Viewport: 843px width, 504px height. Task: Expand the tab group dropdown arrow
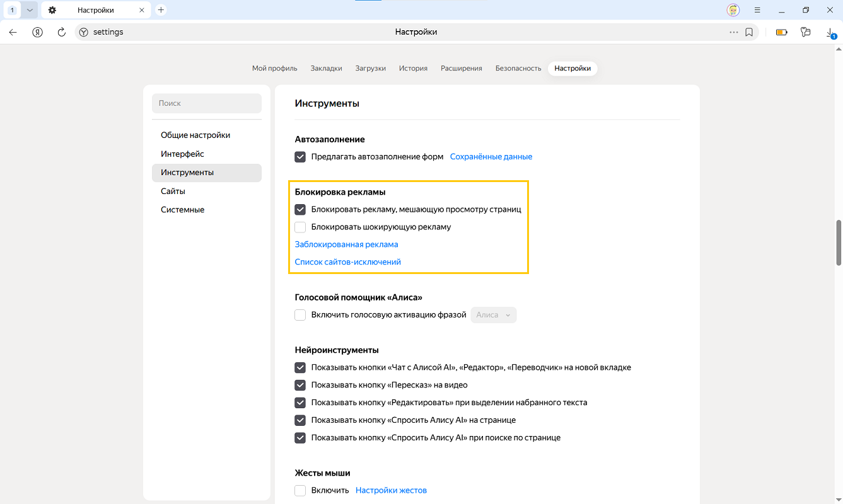[x=30, y=10]
